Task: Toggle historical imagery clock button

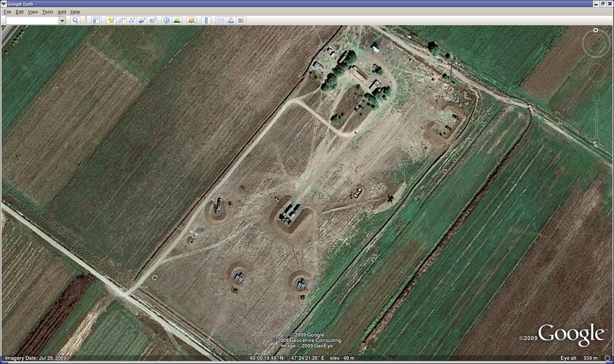Action: click(167, 20)
